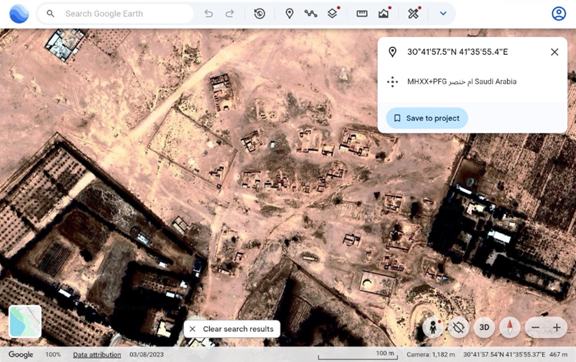Viewport: 576px width, 362px height.
Task: Reset compass to north
Action: pos(510,327)
